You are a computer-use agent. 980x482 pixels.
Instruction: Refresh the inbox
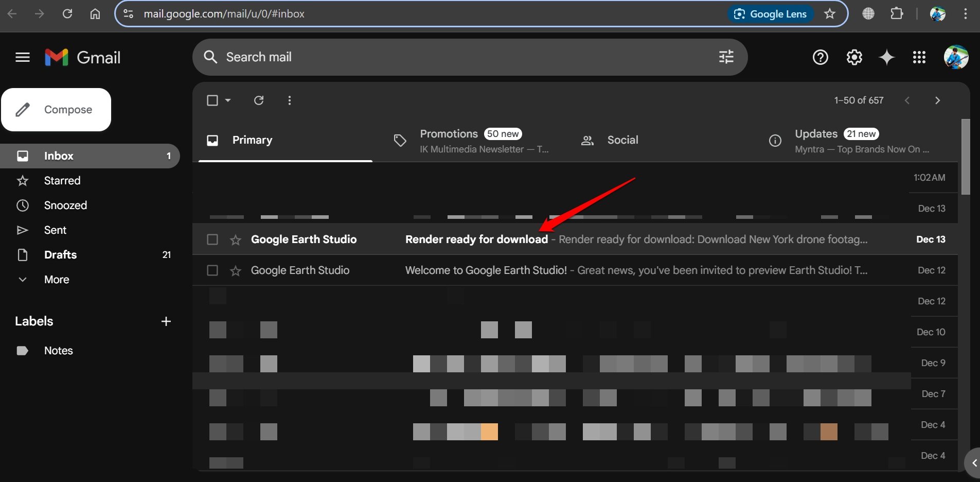click(259, 100)
